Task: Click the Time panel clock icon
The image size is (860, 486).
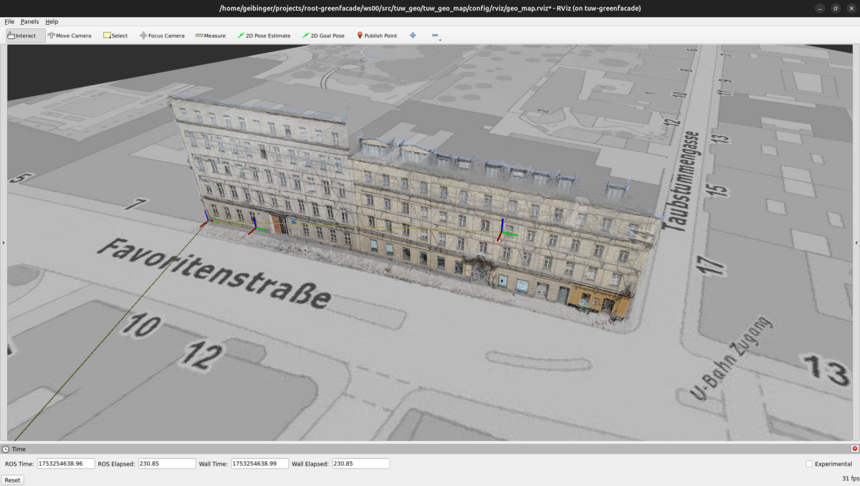Action: point(5,449)
